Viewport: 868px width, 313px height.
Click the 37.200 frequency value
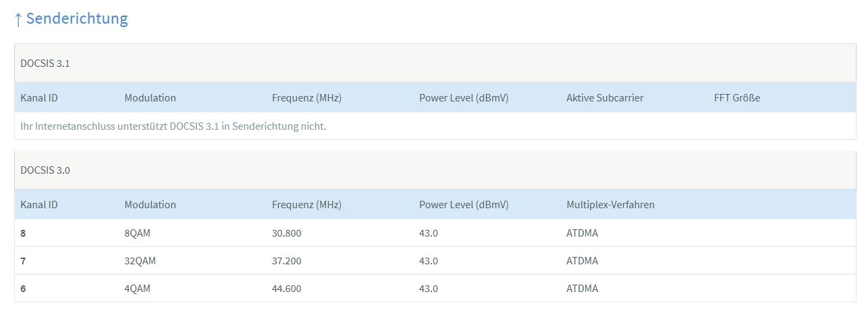coord(287,261)
